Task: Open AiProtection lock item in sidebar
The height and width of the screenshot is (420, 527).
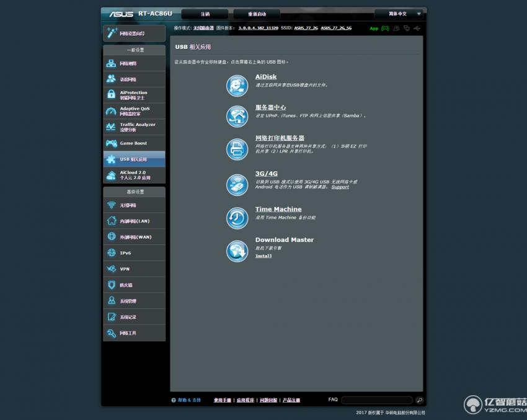Action: [x=134, y=95]
